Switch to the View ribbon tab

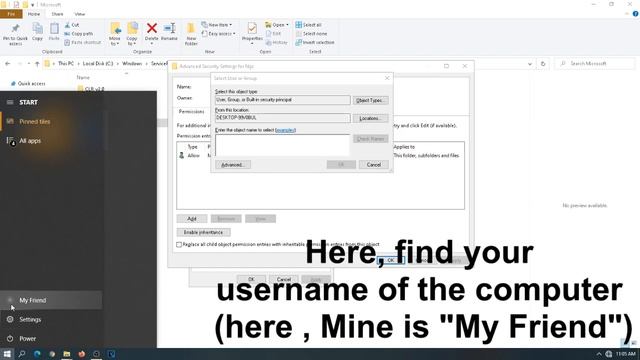click(80, 14)
